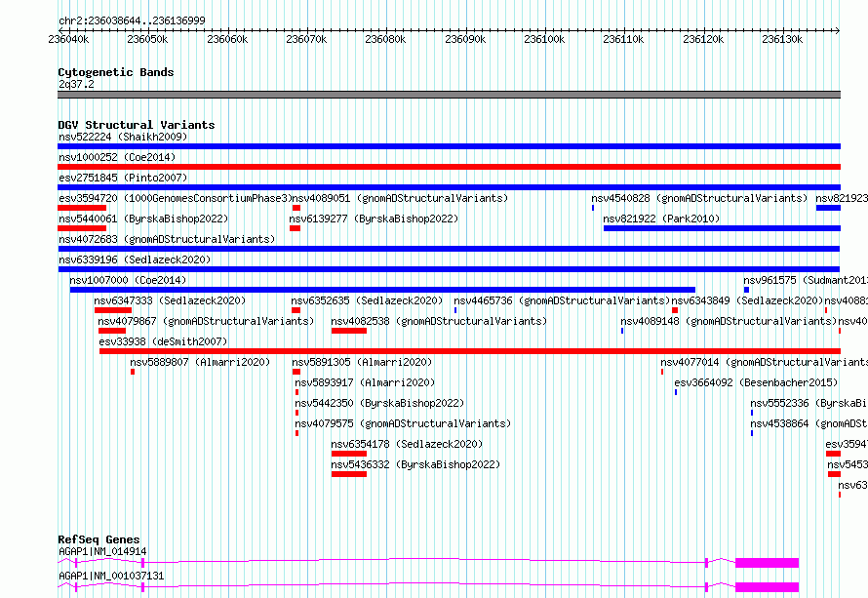Open variant esv2751845 (Pinto2007) label
The image size is (868, 598).
123,178
